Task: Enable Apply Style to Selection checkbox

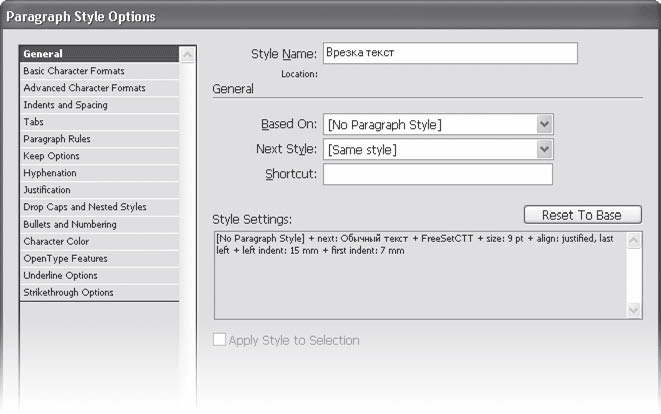Action: click(x=219, y=341)
